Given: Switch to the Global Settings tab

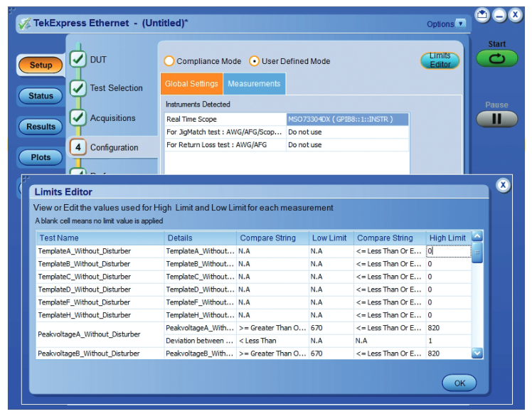Looking at the screenshot, I should pos(191,84).
